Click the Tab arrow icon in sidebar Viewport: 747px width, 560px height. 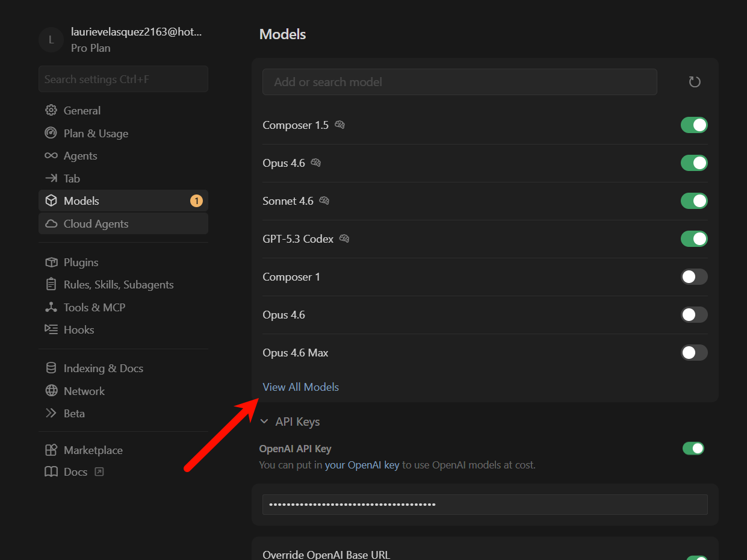[x=51, y=178]
